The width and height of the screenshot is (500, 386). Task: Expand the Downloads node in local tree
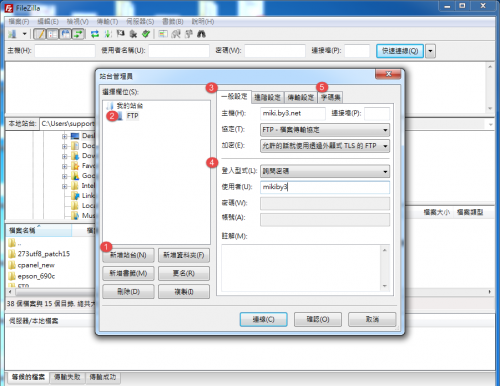65,156
